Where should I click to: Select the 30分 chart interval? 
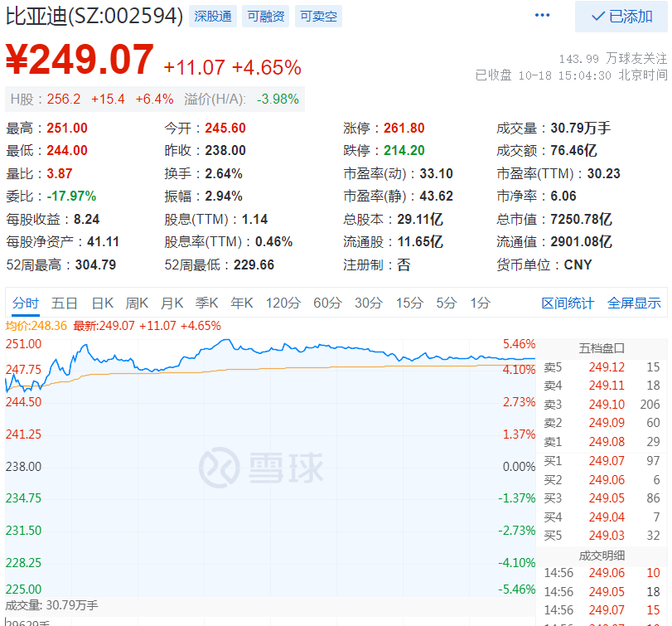pyautogui.click(x=369, y=303)
